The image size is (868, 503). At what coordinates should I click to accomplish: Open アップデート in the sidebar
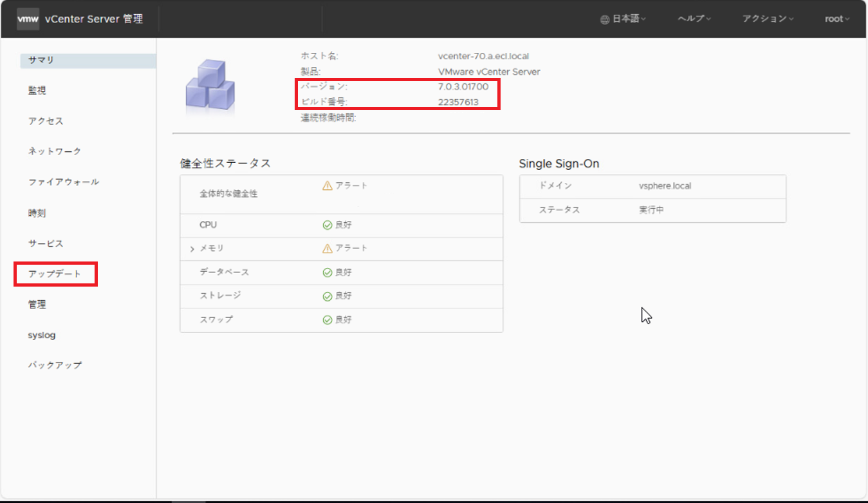coord(55,274)
